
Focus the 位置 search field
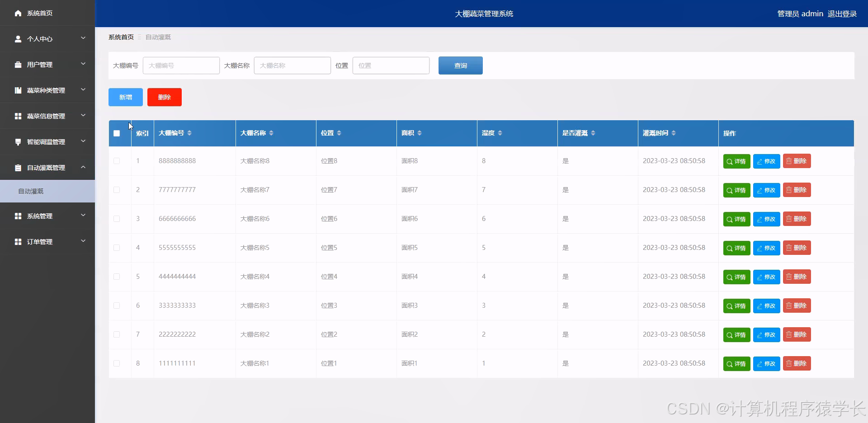(x=391, y=66)
